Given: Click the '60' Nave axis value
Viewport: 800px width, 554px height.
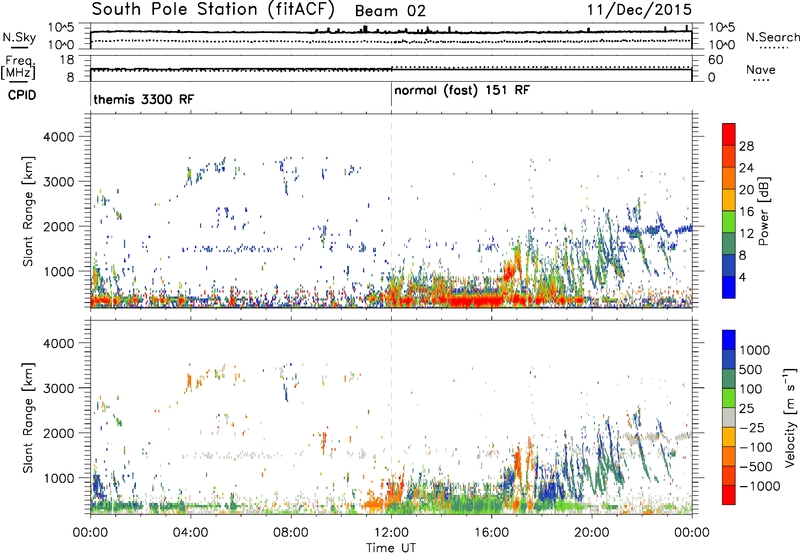Looking at the screenshot, I should point(715,60).
